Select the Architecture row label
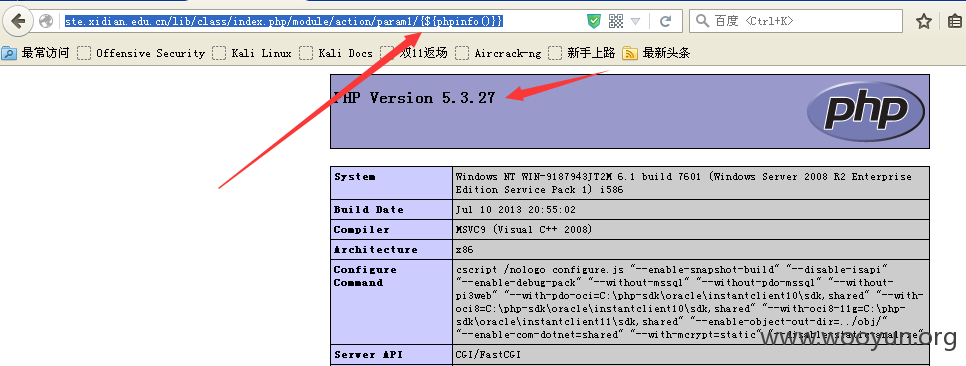Image resolution: width=966 pixels, height=366 pixels. pos(376,250)
